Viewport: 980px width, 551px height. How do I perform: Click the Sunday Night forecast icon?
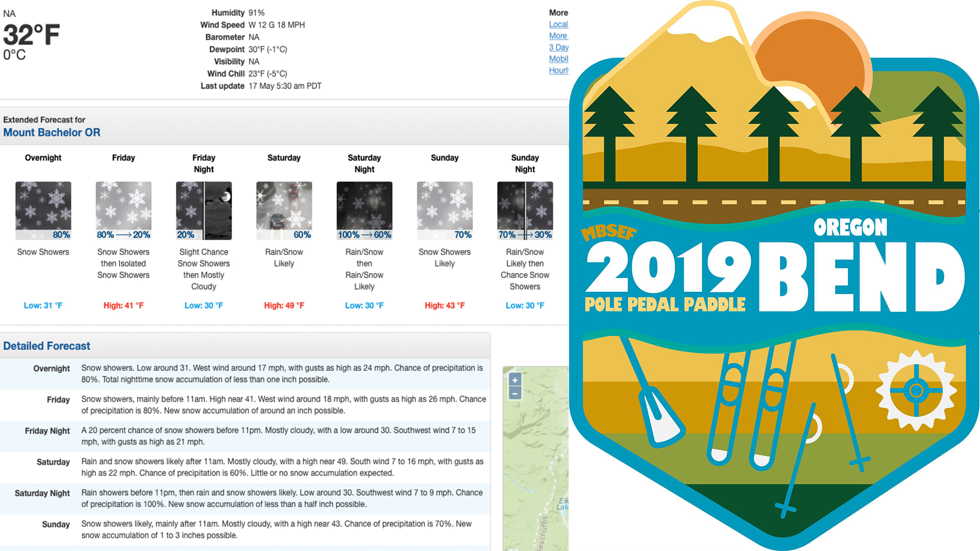click(x=525, y=211)
